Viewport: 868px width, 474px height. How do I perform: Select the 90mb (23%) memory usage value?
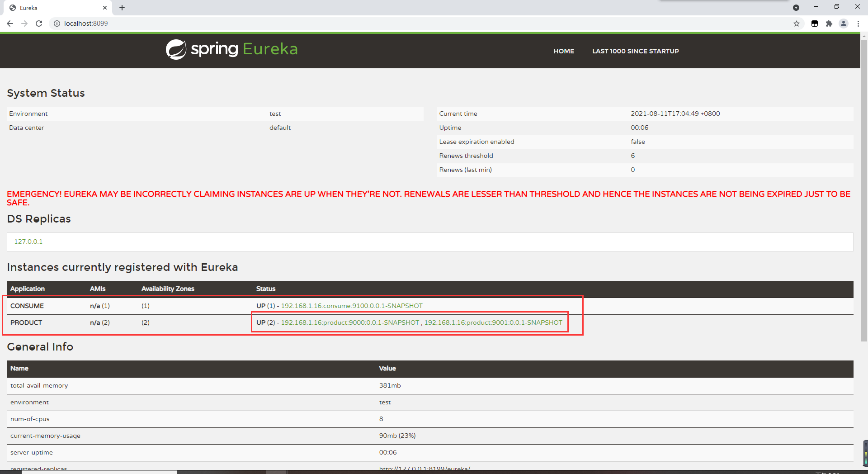tap(397, 436)
